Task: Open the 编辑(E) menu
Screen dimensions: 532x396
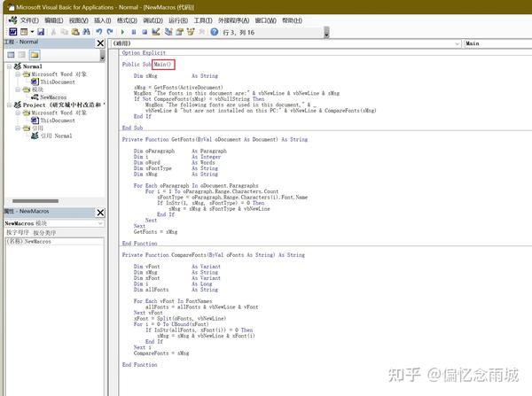Action: coord(54,20)
